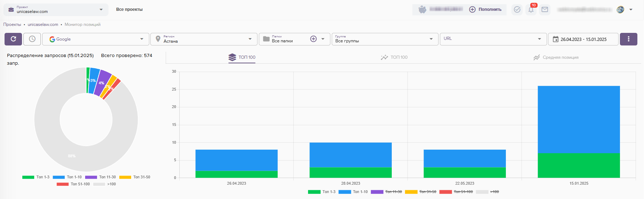
Task: Expand the Группа Все группы dropdown
Action: [384, 39]
